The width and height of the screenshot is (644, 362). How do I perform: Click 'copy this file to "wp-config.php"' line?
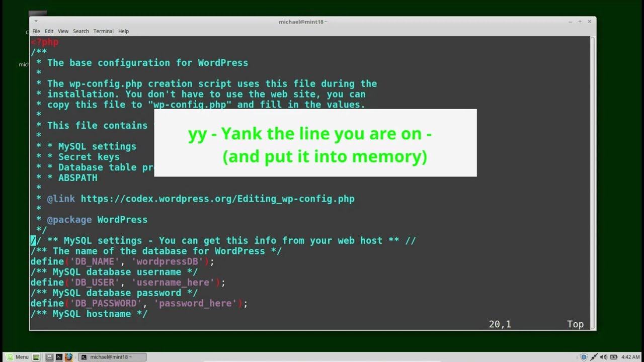click(201, 105)
